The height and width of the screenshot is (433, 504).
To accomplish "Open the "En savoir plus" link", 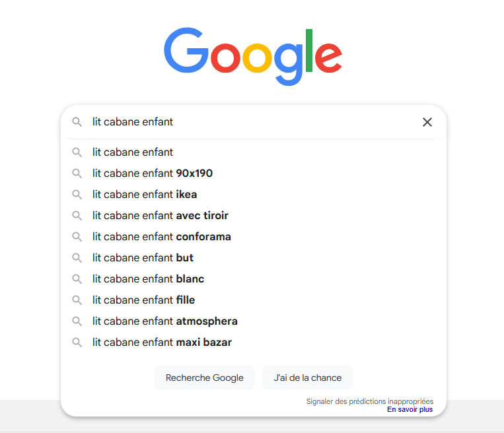I will click(x=410, y=410).
